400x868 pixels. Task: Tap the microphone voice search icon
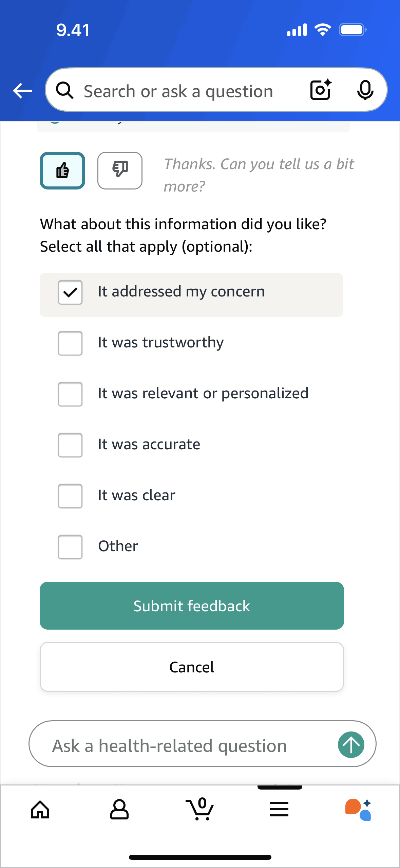click(x=365, y=90)
